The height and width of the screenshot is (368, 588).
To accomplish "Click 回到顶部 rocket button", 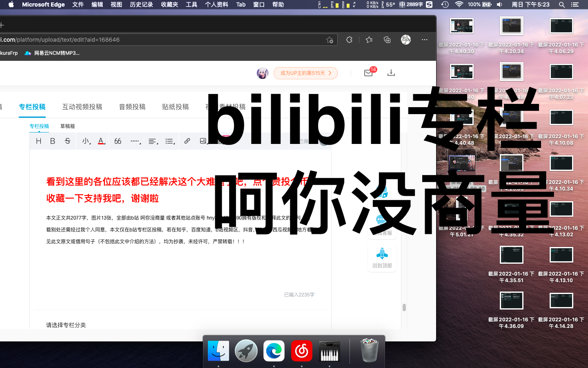I will click(382, 258).
